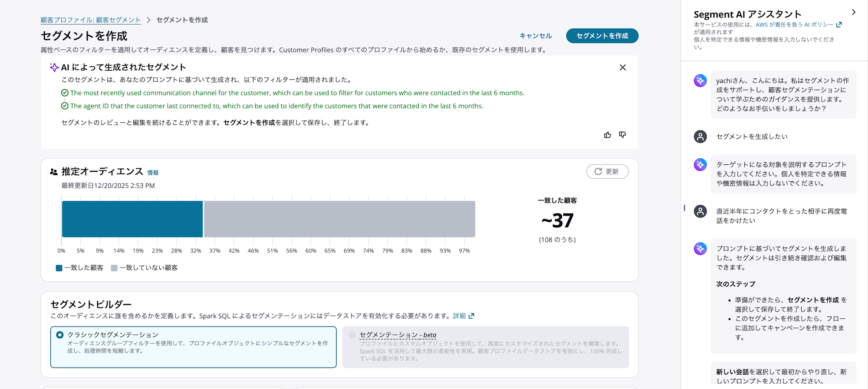
Task: Click the assistant avatar beside greeting message
Action: click(700, 81)
